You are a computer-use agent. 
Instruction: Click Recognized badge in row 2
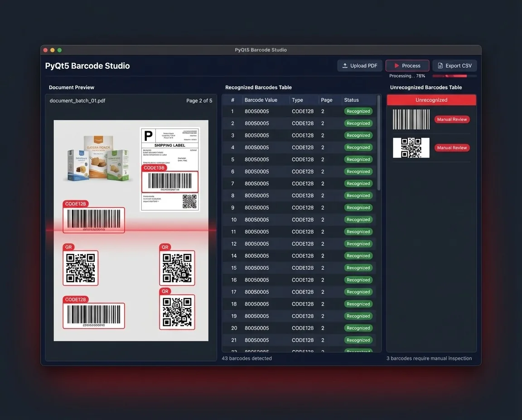pyautogui.click(x=358, y=123)
